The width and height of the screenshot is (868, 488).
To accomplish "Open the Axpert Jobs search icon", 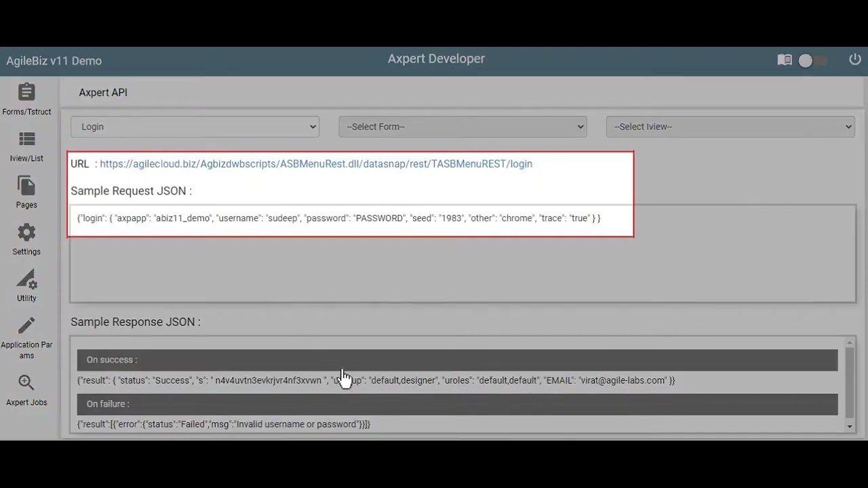I will (x=26, y=383).
